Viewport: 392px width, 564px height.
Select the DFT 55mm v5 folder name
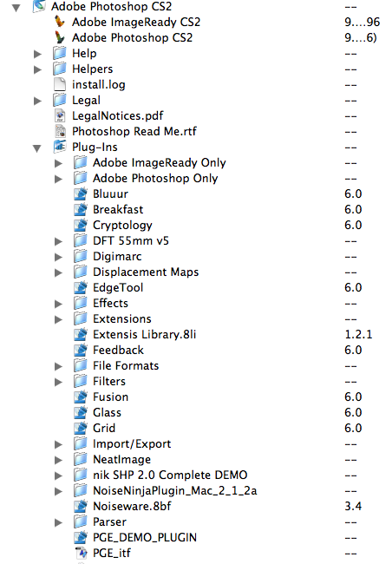[131, 241]
